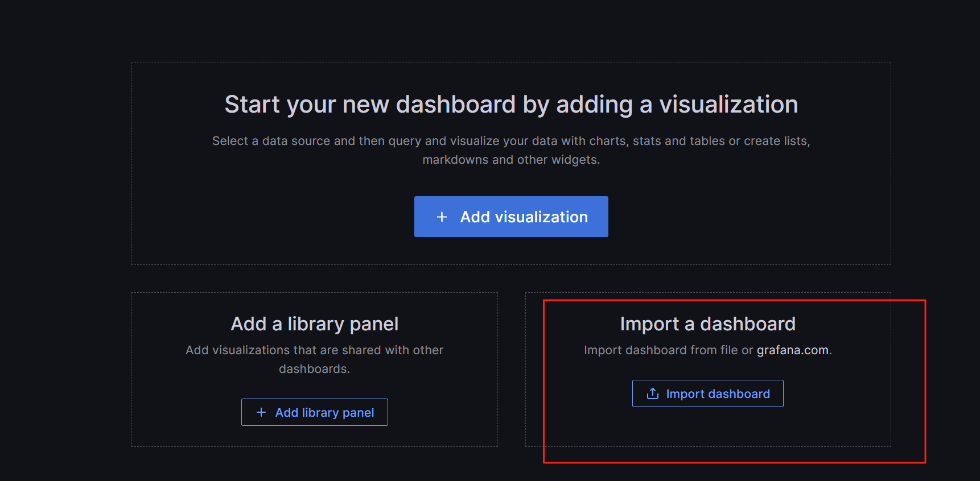
Task: Click 'Import dashboard from file or' text
Action: 669,350
